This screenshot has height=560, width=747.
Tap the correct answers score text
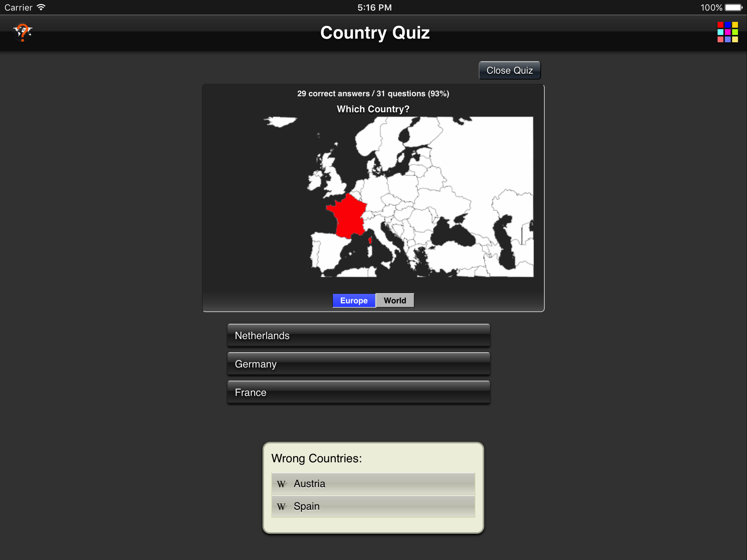click(x=373, y=94)
